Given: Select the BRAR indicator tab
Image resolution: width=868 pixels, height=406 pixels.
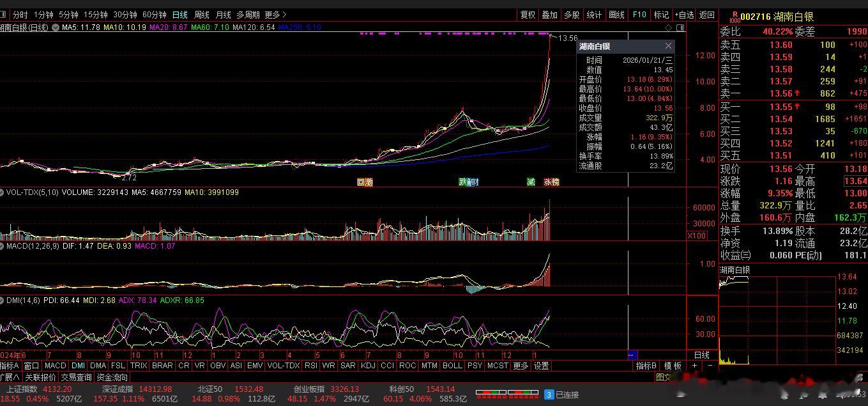Looking at the screenshot, I should click(162, 366).
